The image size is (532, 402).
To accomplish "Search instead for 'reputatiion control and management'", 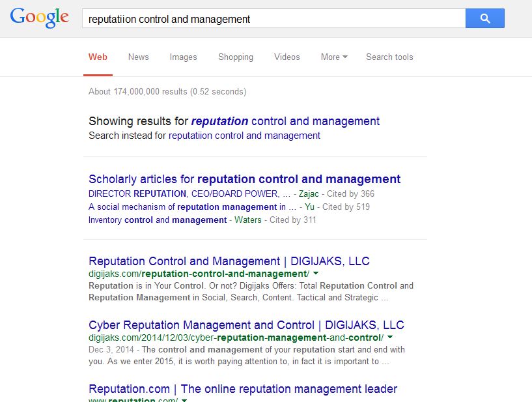I will pos(244,136).
